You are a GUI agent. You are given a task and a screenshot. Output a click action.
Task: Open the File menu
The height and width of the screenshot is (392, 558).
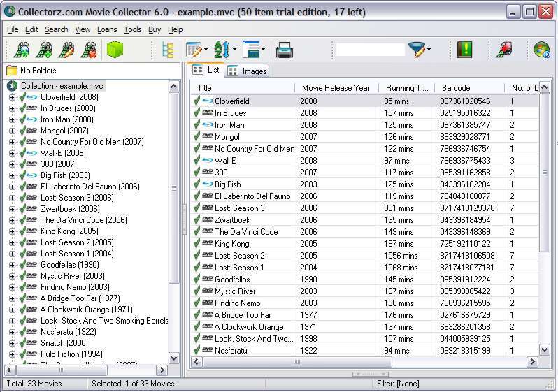pos(13,29)
